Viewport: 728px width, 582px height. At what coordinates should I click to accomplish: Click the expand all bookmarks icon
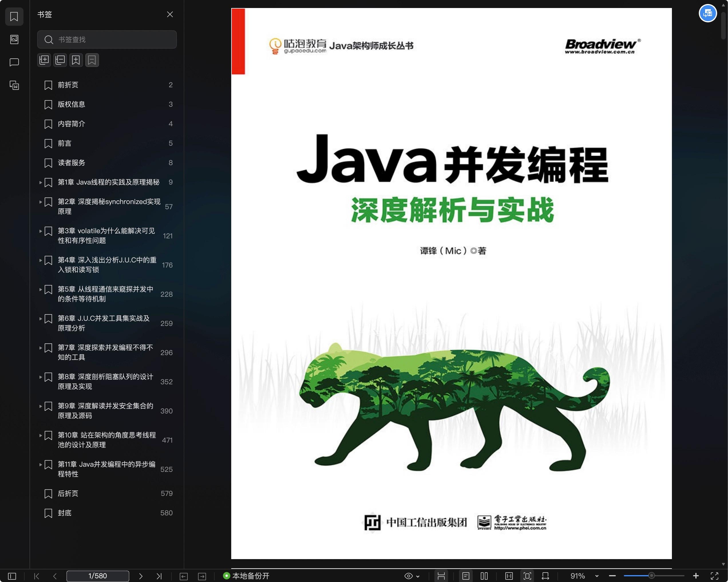tap(44, 60)
